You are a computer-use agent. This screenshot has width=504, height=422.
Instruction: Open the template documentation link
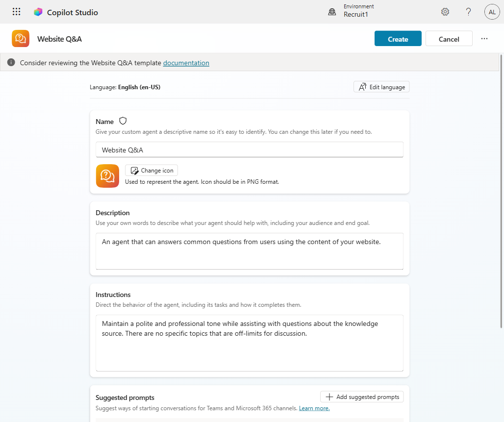tap(186, 63)
